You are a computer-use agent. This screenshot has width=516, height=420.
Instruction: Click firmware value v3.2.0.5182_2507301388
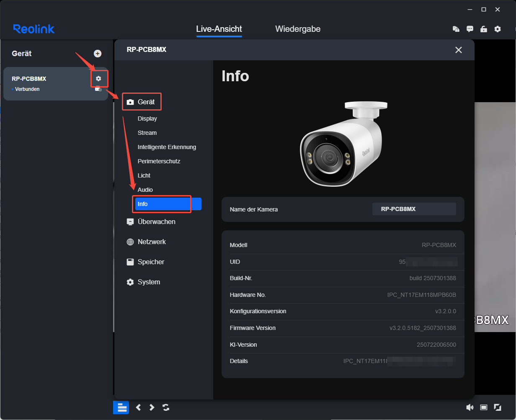[423, 328]
